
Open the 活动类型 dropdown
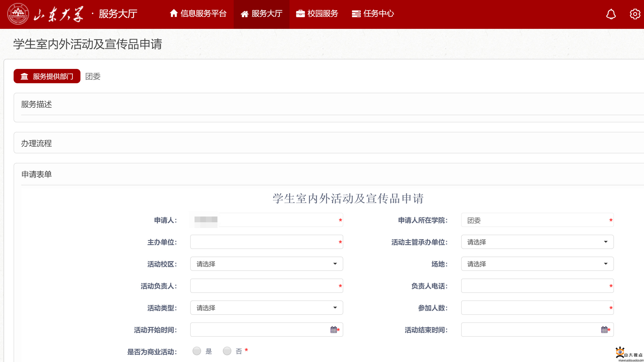pyautogui.click(x=266, y=308)
